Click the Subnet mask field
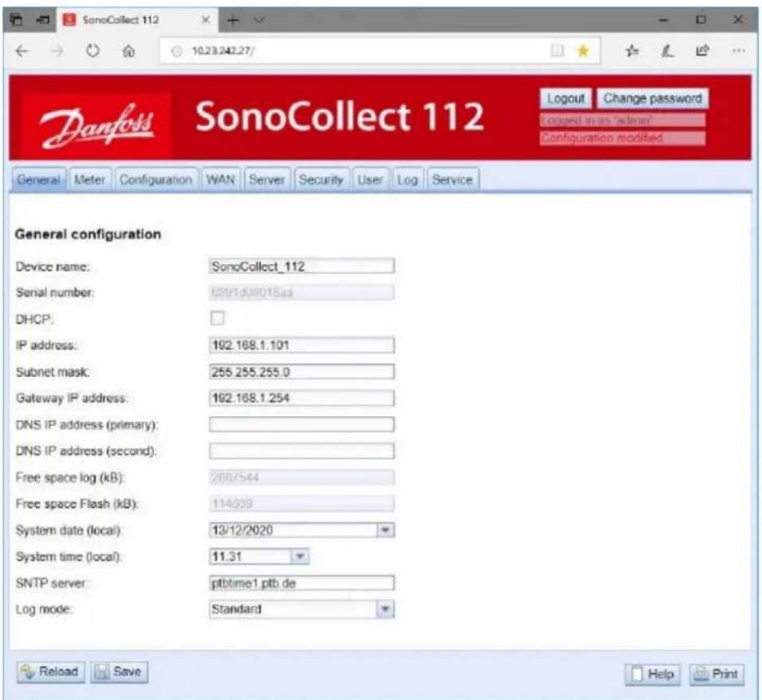The image size is (762, 700). [302, 372]
